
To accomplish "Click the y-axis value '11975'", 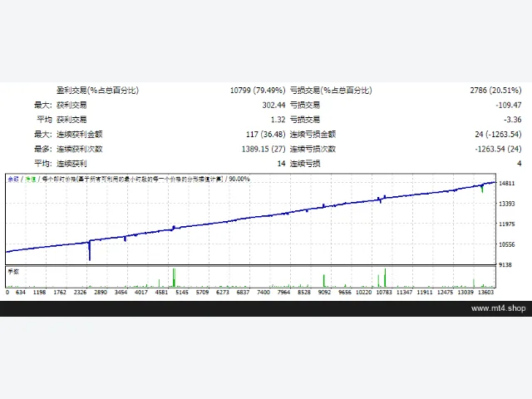I will [x=506, y=224].
